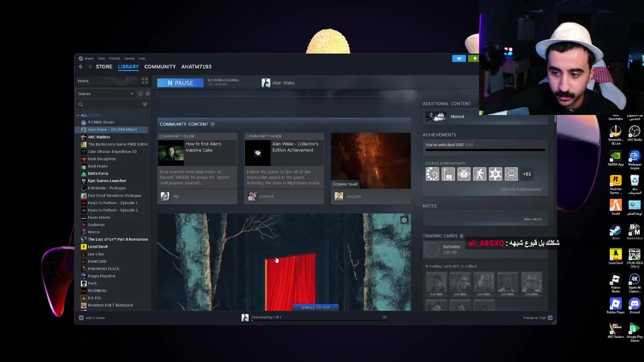Collapse the ALL games category
644x362 pixels.
click(x=78, y=115)
